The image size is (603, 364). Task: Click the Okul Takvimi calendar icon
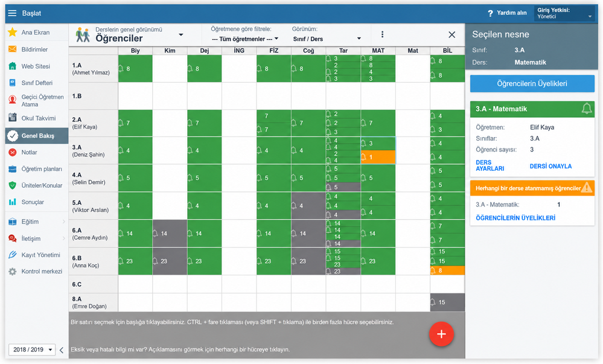13,117
